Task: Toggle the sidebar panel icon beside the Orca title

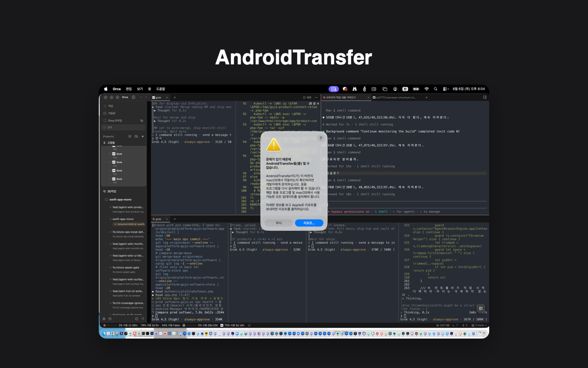Action: 134,97
